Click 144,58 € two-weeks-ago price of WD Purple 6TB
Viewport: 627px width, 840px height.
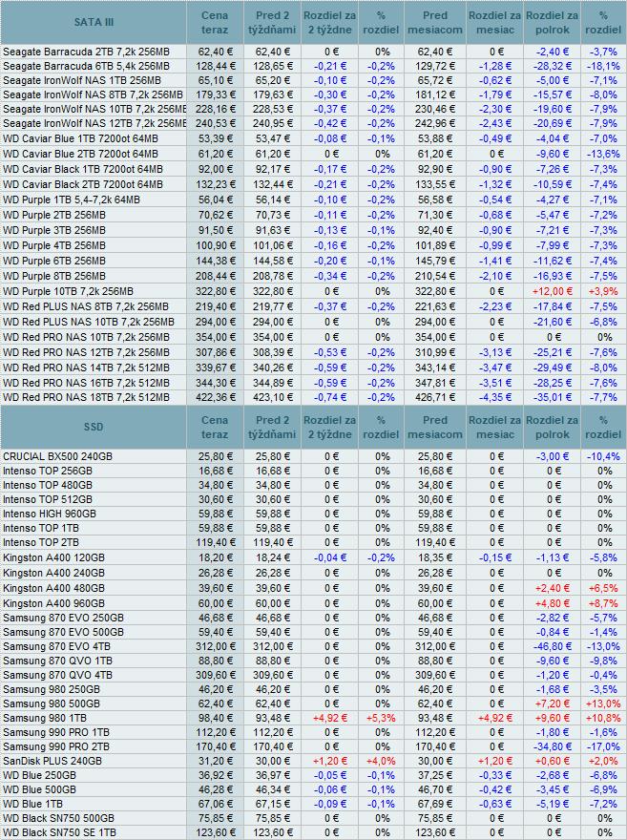pos(273,261)
